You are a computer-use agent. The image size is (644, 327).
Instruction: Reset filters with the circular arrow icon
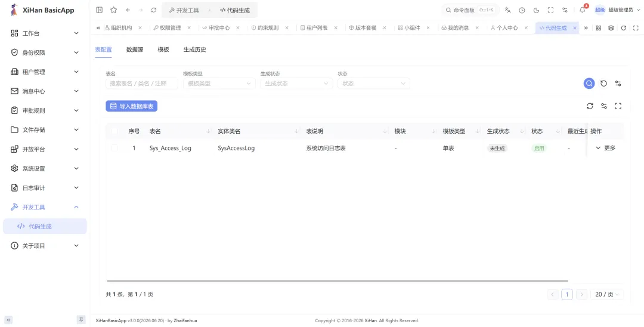603,84
